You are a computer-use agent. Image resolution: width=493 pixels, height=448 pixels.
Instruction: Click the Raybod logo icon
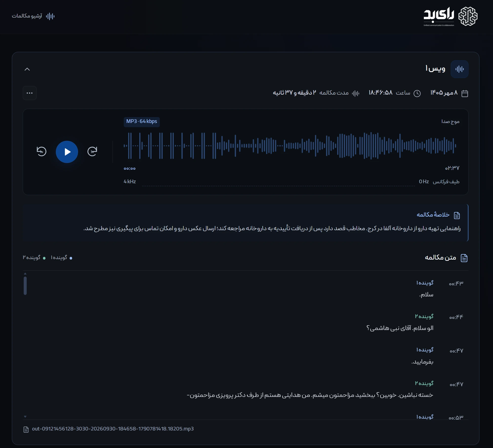pos(468,16)
